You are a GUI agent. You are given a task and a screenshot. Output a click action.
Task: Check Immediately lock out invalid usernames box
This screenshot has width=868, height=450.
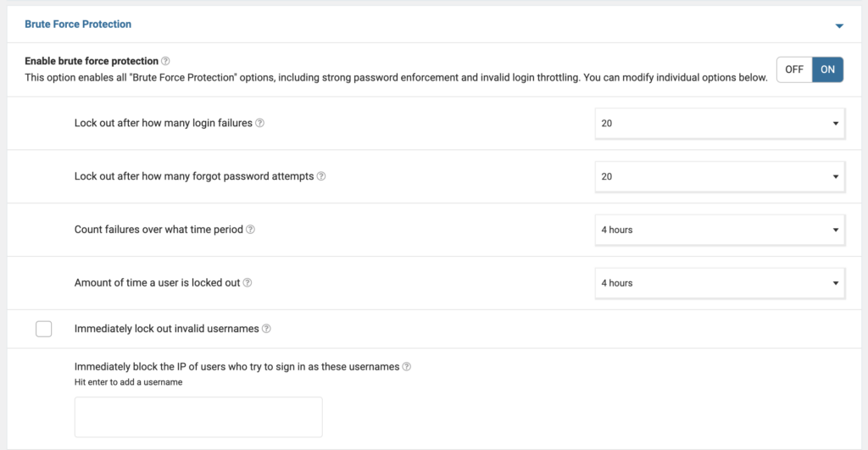pyautogui.click(x=44, y=329)
